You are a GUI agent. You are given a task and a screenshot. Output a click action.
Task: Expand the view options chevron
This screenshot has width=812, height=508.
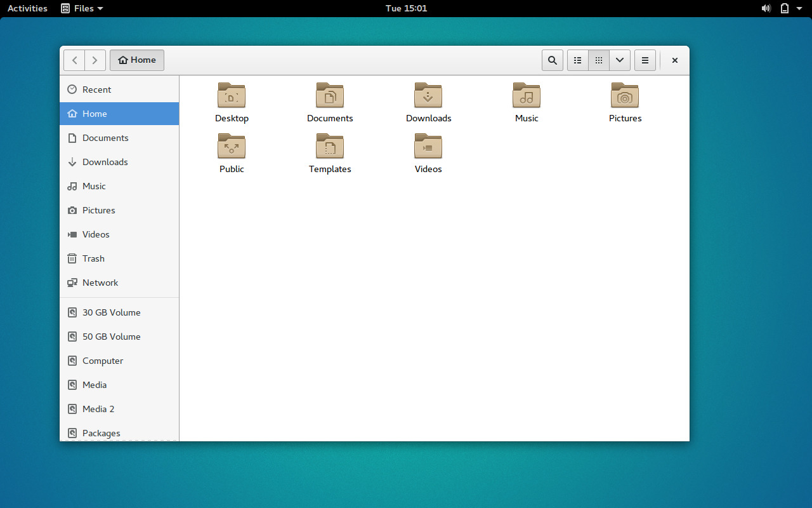click(x=620, y=60)
